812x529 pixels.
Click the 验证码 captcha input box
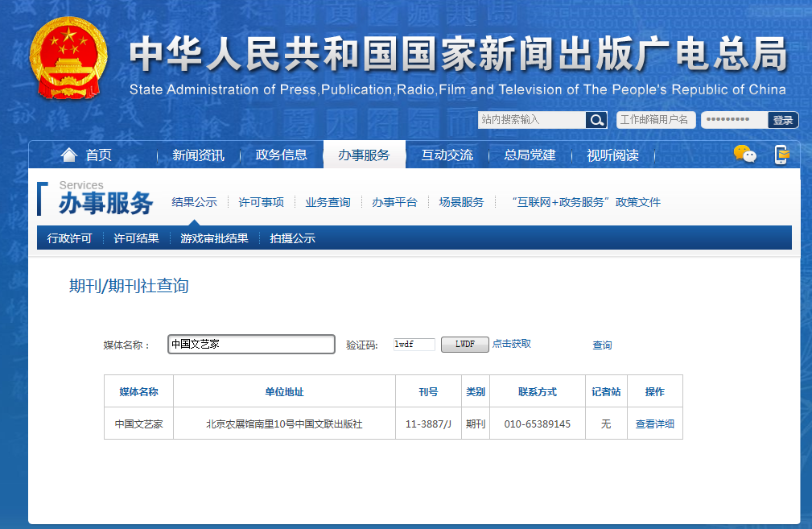click(414, 345)
